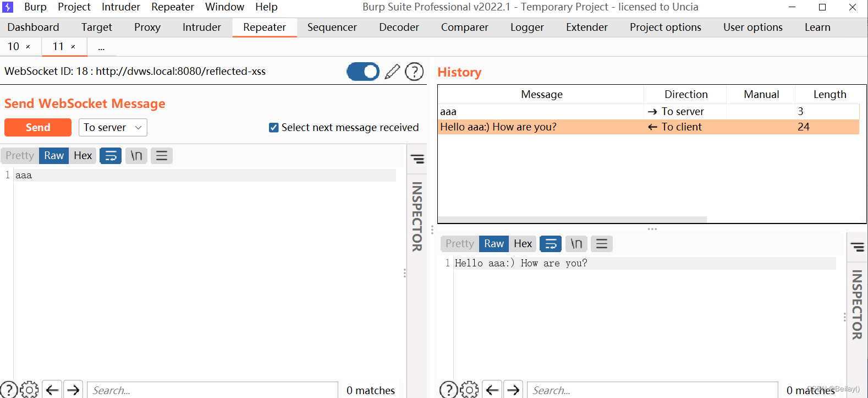Open the Learn tab
The height and width of the screenshot is (398, 868).
817,28
